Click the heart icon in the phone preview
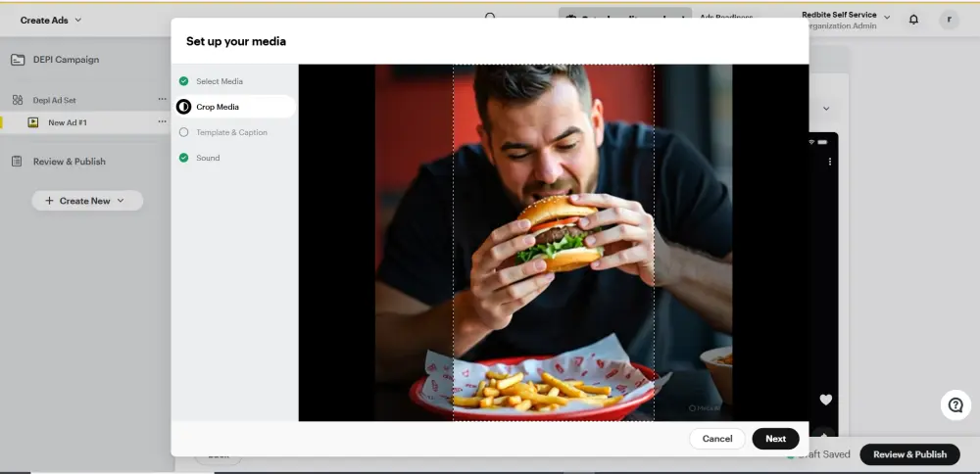 click(825, 400)
